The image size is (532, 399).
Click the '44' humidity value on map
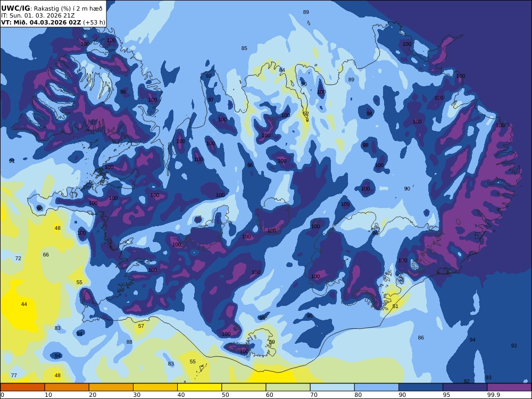pyautogui.click(x=24, y=304)
